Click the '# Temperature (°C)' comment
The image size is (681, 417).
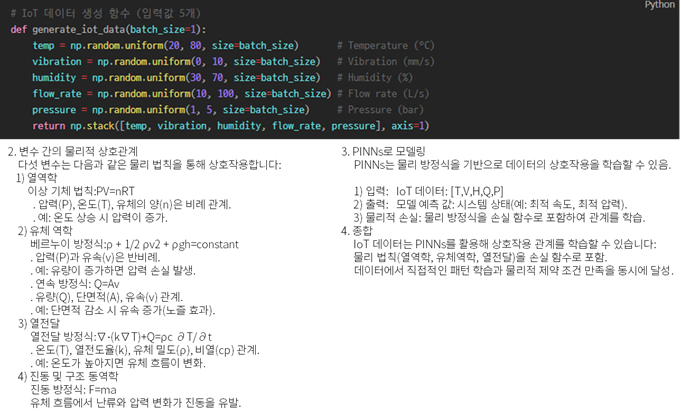(x=386, y=46)
